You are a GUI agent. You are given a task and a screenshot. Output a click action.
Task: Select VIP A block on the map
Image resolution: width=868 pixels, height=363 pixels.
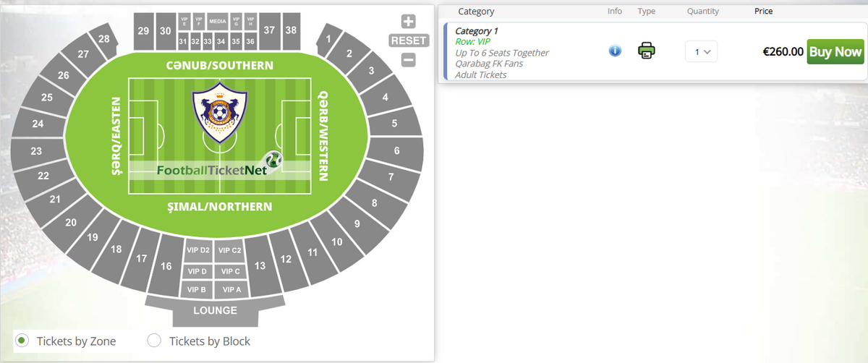231,289
